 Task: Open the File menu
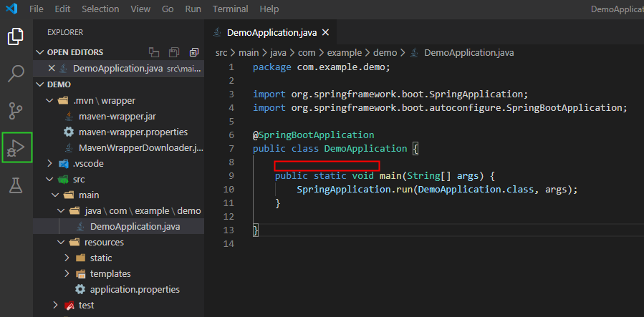[36, 9]
